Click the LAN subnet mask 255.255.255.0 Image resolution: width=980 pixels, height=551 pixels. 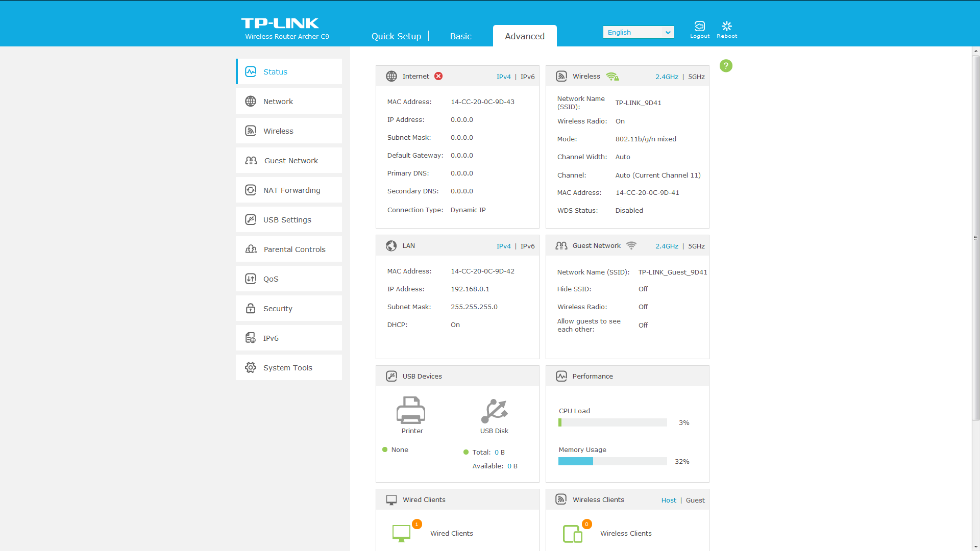474,307
